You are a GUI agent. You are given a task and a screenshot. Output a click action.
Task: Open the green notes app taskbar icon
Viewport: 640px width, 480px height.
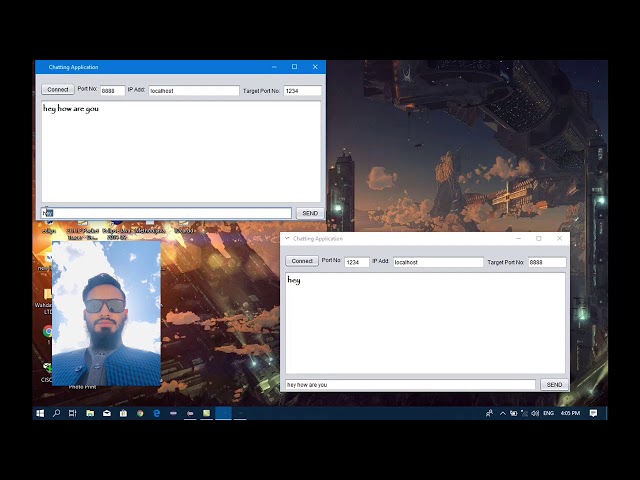point(207,413)
